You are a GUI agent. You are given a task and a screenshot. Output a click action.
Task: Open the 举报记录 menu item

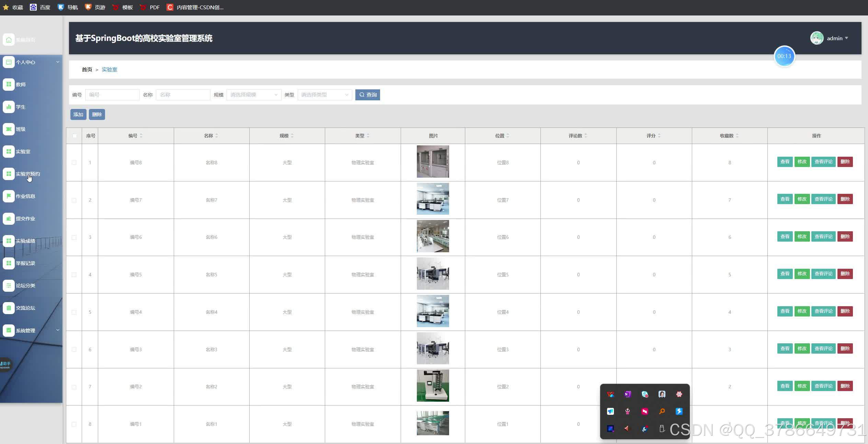[25, 263]
